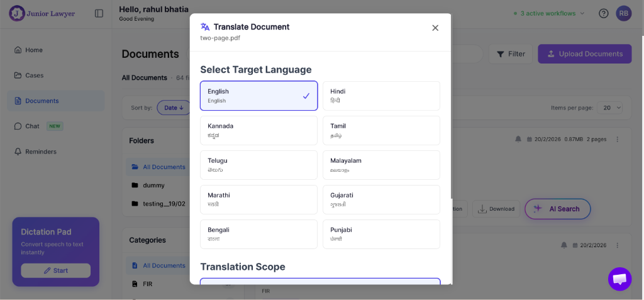The image size is (644, 300).
Task: Choose Kannada language option
Action: [258, 130]
